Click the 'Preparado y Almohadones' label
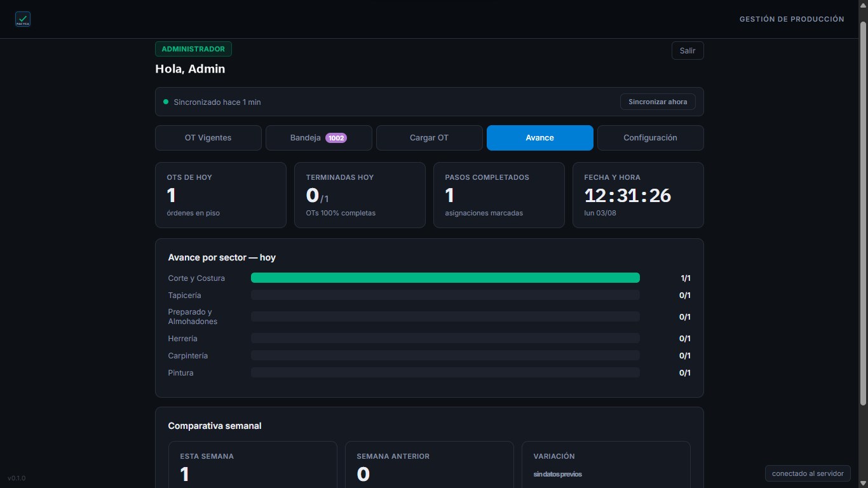 193,316
